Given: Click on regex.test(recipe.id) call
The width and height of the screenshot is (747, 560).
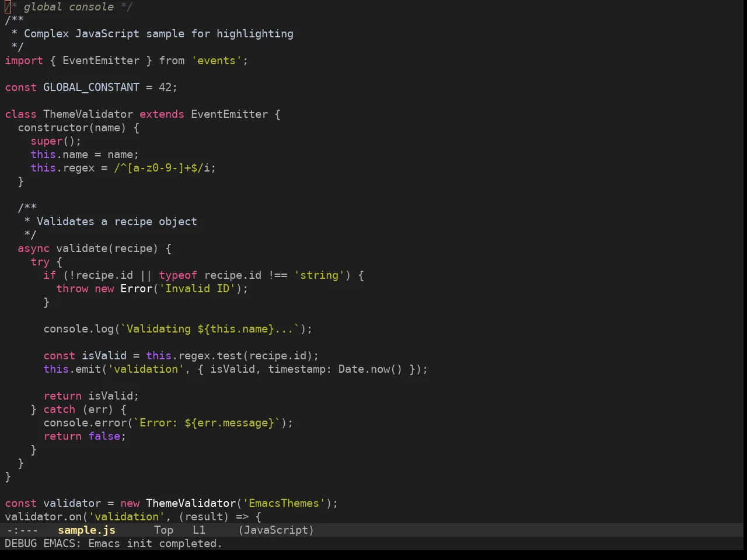Looking at the screenshot, I should point(246,356).
